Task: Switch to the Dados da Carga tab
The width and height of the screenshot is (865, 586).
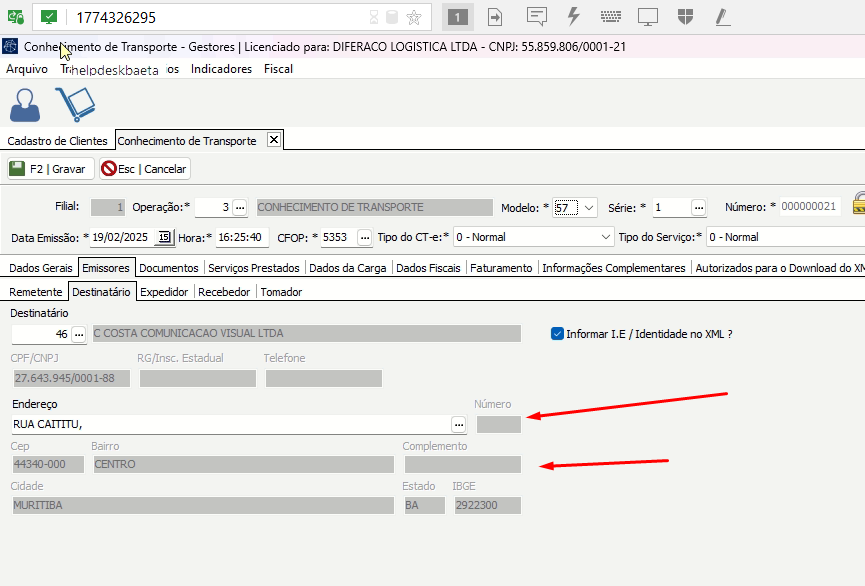Action: pyautogui.click(x=347, y=268)
